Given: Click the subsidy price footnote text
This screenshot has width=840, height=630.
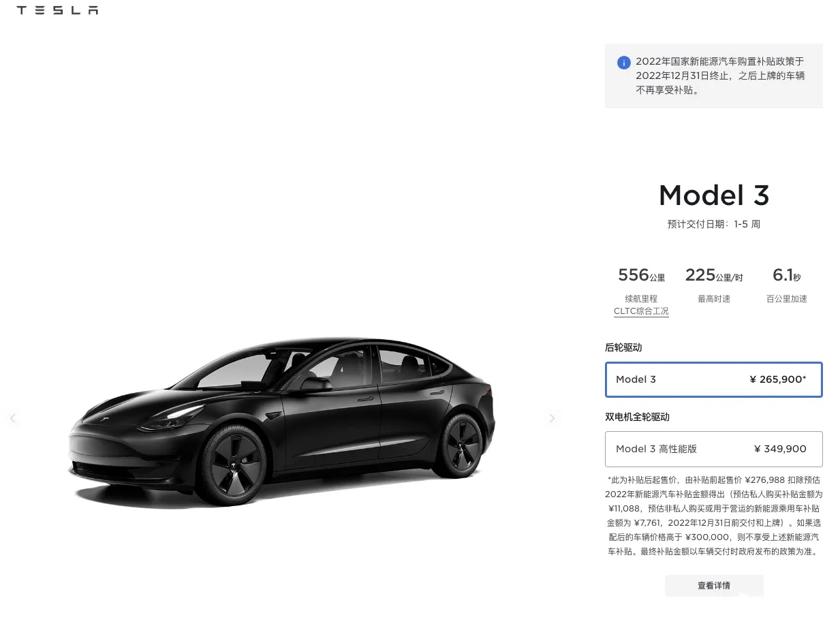Looking at the screenshot, I should pos(713,516).
